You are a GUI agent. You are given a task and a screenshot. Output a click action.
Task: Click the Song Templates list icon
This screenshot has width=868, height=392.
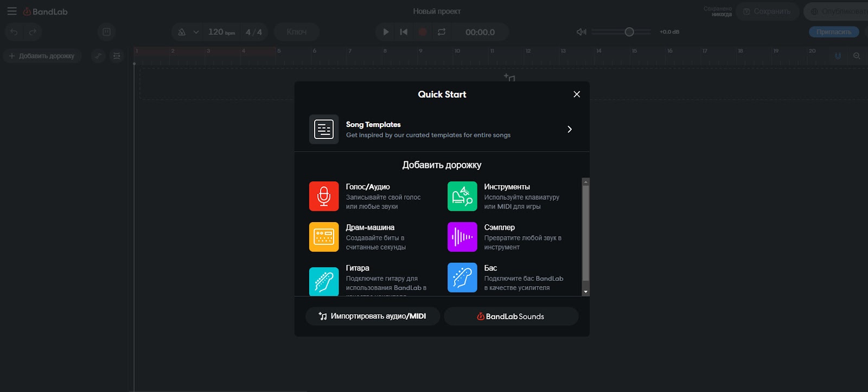[x=324, y=129]
